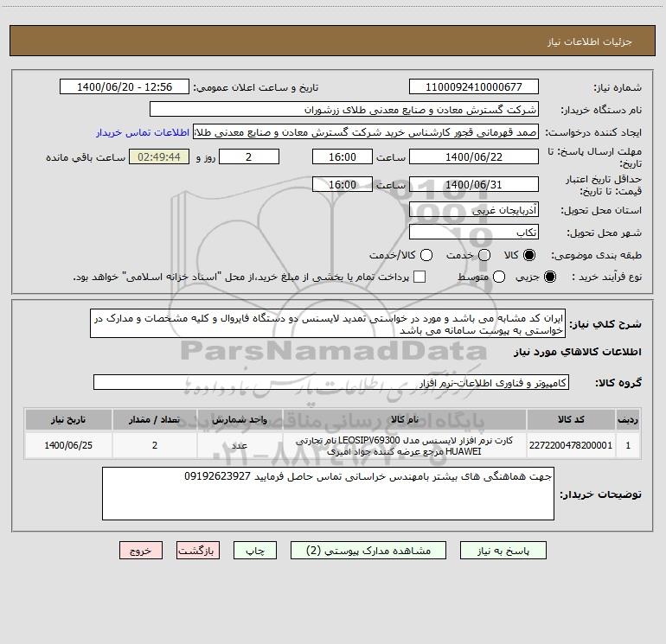
Task: Click product code 2272200478200001 cell
Action: (571, 446)
